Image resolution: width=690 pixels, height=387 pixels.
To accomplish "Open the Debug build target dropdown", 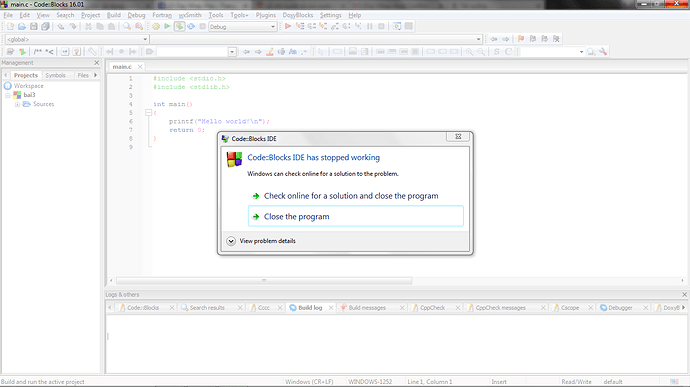I will 242,27.
